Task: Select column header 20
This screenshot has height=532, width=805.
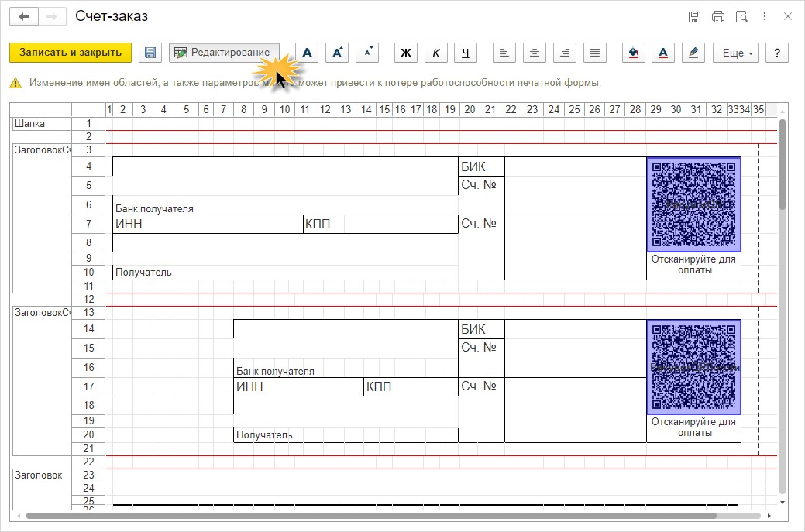Action: point(470,109)
